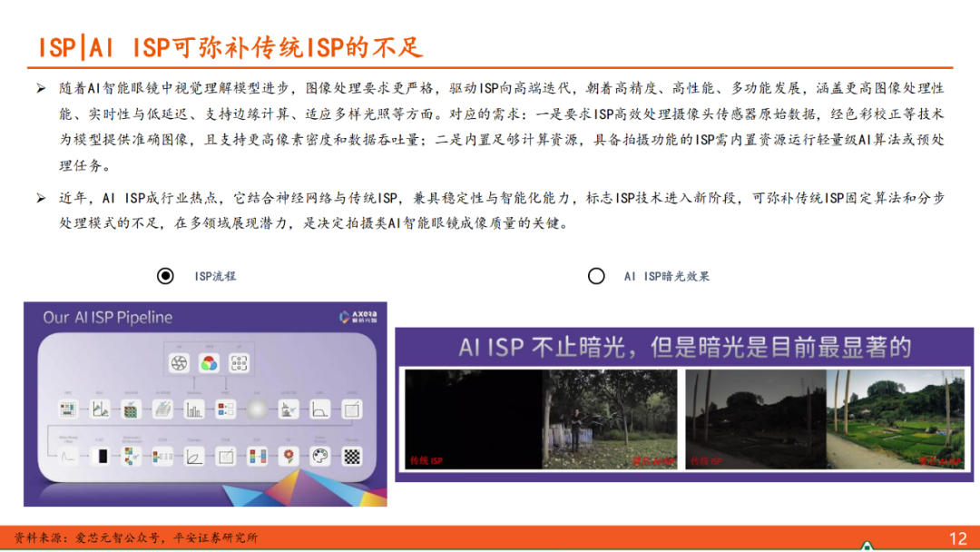Click the second bullet paragraph starting 近年

click(x=501, y=211)
